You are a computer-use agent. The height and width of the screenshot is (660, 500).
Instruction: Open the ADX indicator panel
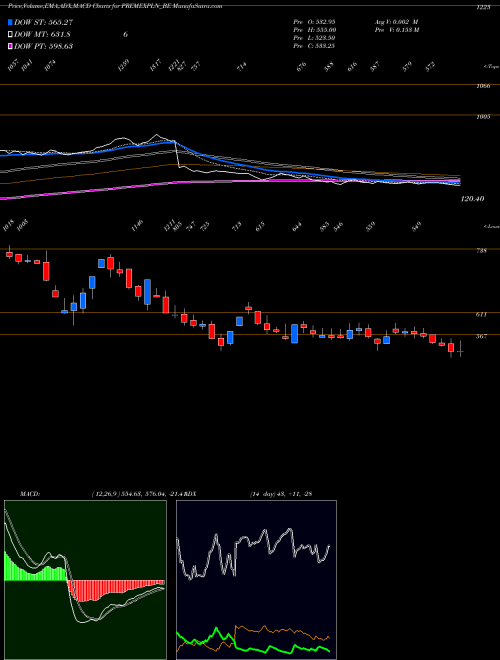coord(256,580)
